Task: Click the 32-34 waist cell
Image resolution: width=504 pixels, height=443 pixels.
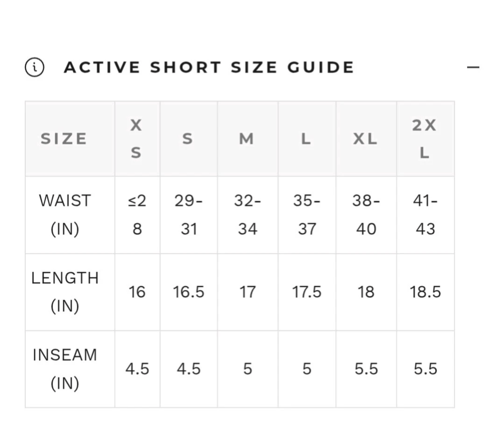Action: pos(248,215)
